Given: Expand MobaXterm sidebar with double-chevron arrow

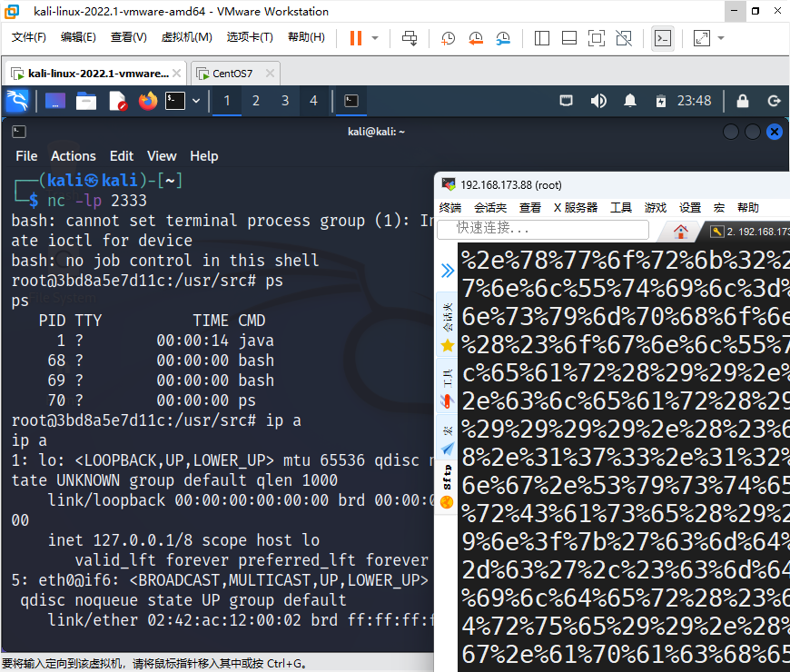Looking at the screenshot, I should [447, 270].
